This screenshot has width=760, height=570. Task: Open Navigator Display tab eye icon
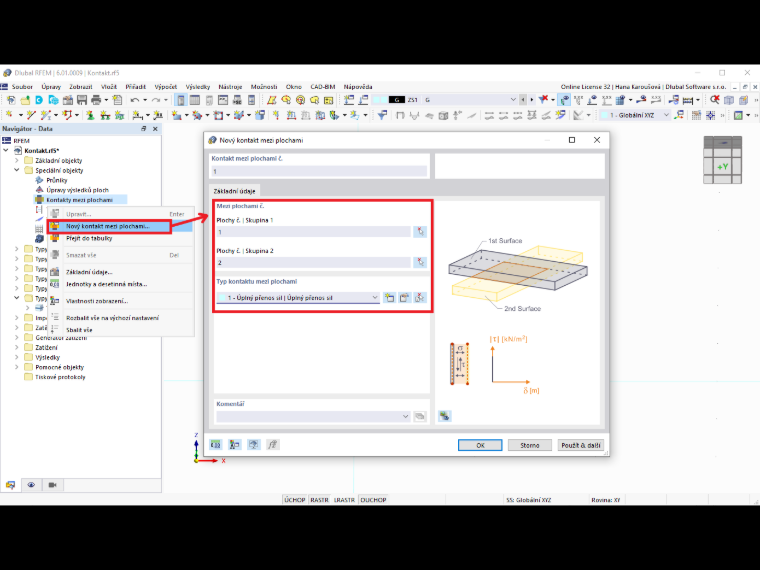[x=31, y=485]
